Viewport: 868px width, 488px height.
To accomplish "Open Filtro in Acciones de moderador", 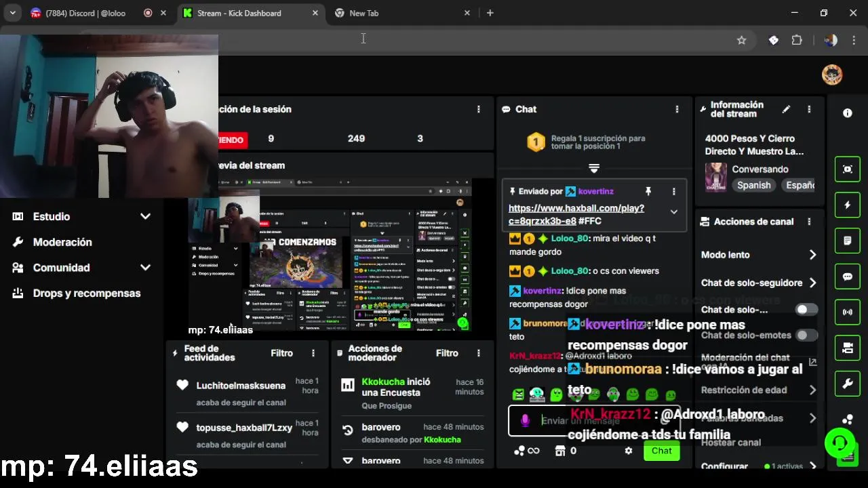I will 447,353.
